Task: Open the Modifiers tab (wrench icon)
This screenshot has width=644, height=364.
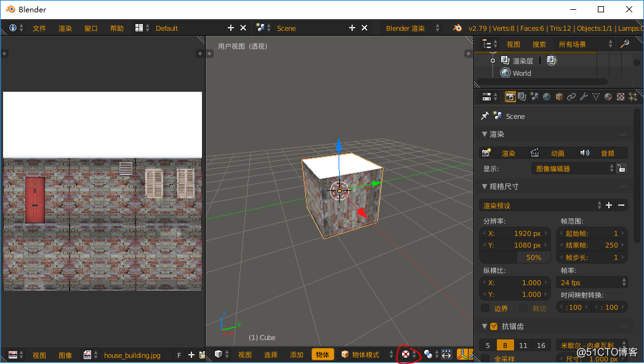Action: (584, 97)
